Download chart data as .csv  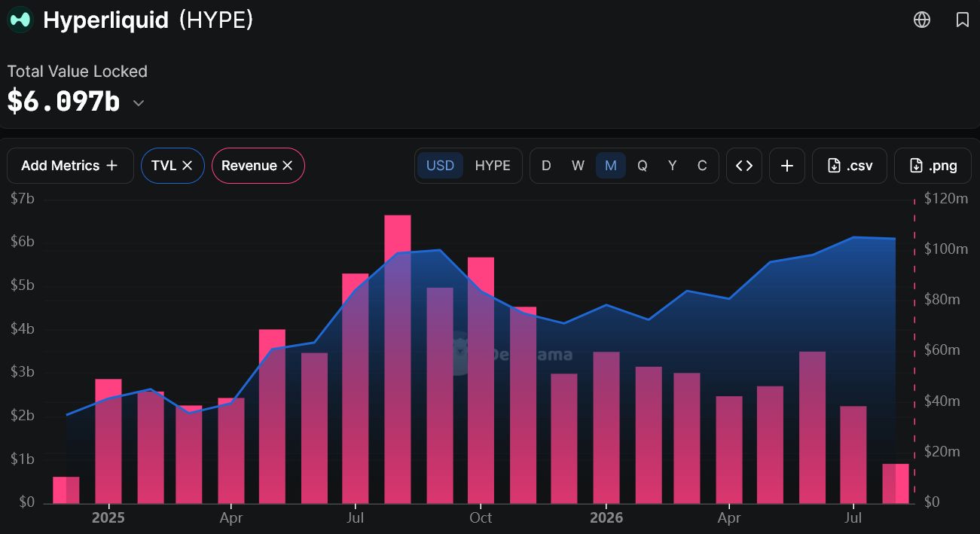(850, 166)
